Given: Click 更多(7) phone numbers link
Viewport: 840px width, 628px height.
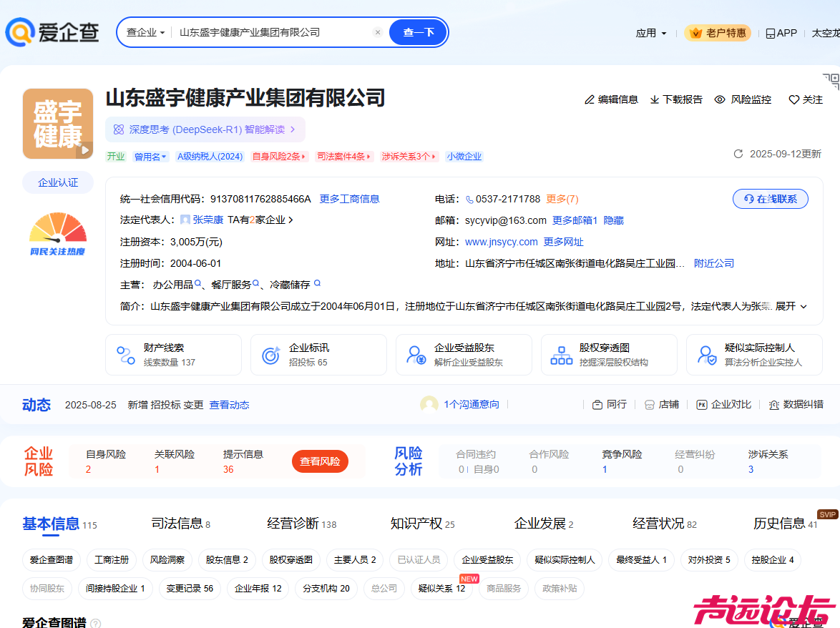Looking at the screenshot, I should (x=562, y=199).
